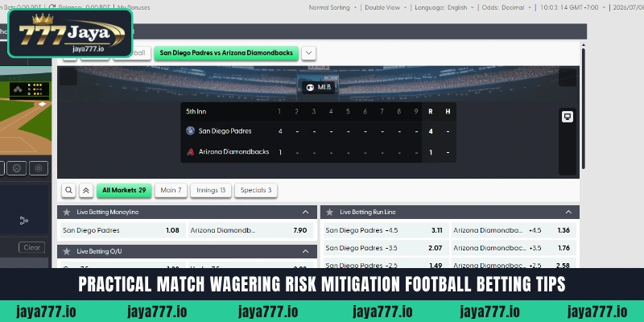Collapse the Live Betting Run Line section
This screenshot has height=322, width=644.
click(x=568, y=213)
